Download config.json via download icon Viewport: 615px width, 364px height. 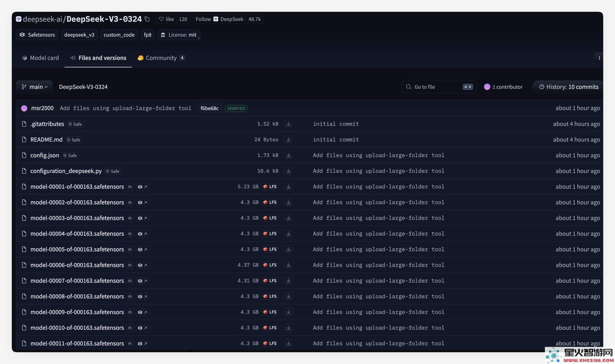(288, 155)
